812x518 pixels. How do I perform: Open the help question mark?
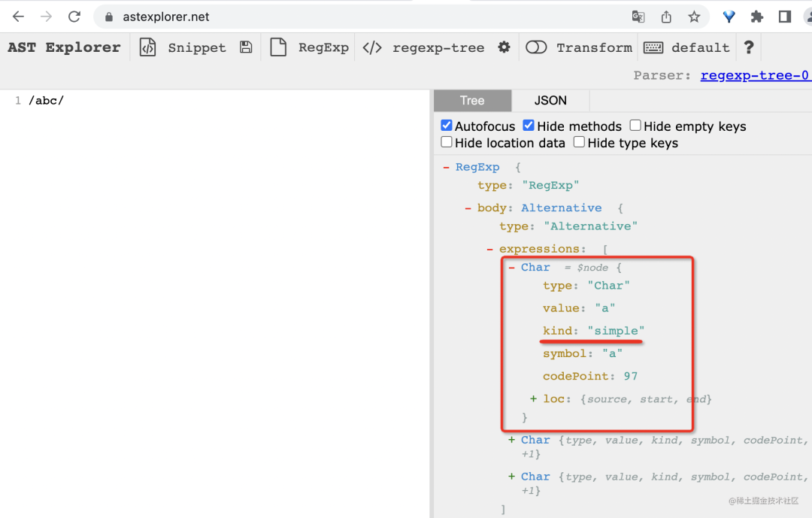tap(749, 47)
